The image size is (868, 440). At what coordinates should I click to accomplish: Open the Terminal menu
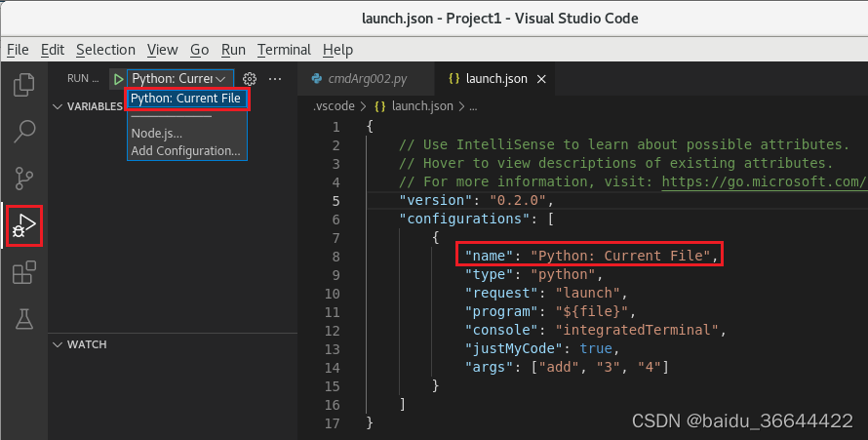pos(284,50)
